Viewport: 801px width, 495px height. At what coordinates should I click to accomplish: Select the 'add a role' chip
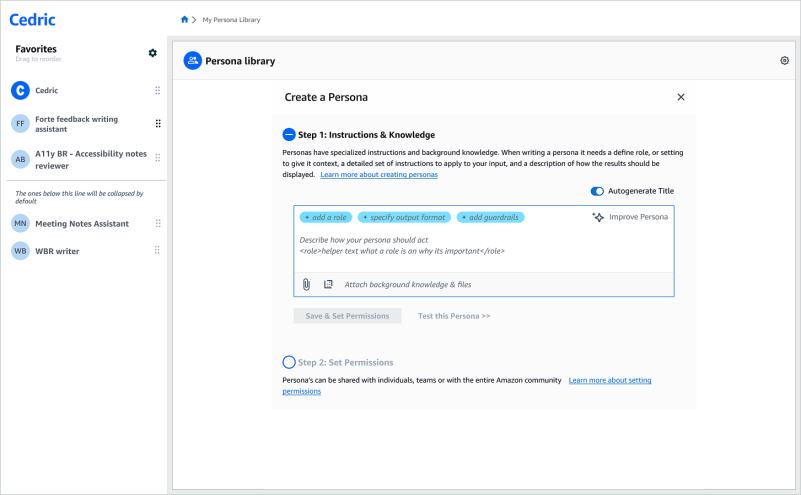[323, 217]
